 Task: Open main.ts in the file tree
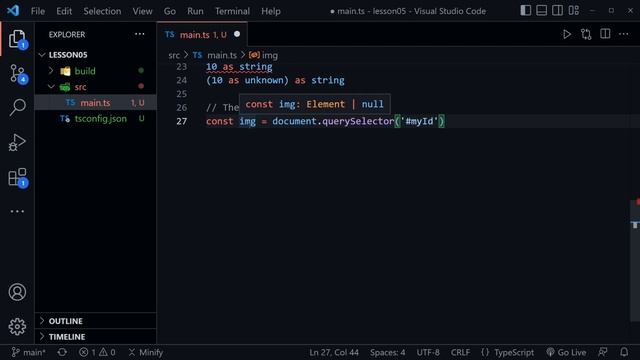[x=95, y=103]
